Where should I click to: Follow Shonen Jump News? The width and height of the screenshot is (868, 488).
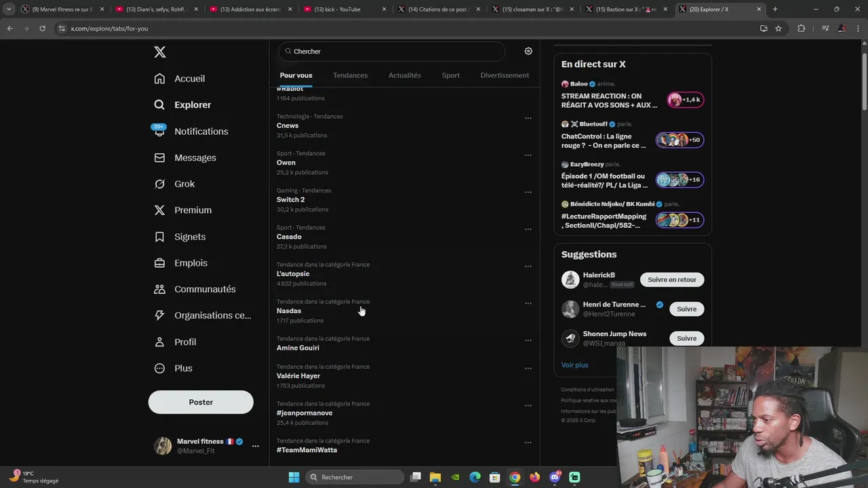coord(686,338)
